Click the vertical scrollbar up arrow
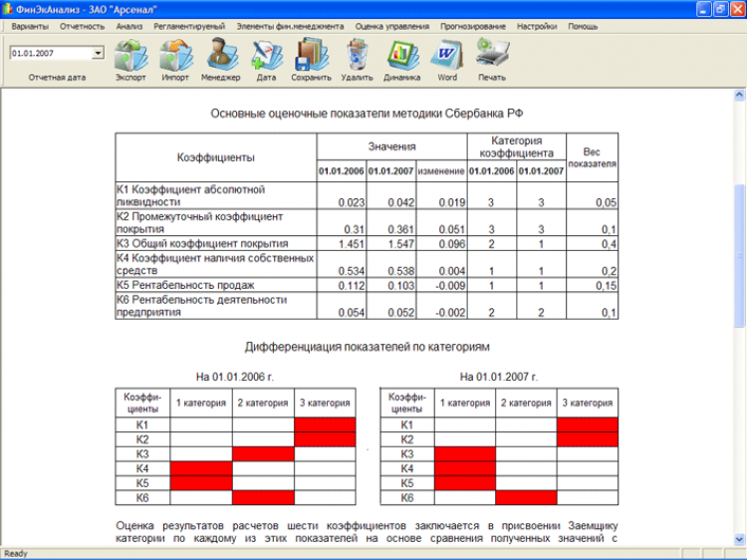747x560 pixels. [739, 95]
